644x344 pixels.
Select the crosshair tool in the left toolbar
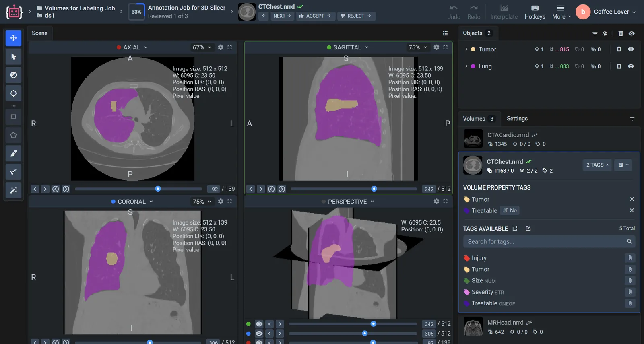coord(13,93)
